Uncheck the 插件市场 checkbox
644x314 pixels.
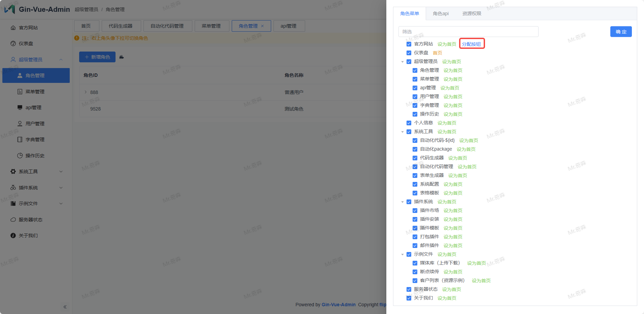click(415, 211)
